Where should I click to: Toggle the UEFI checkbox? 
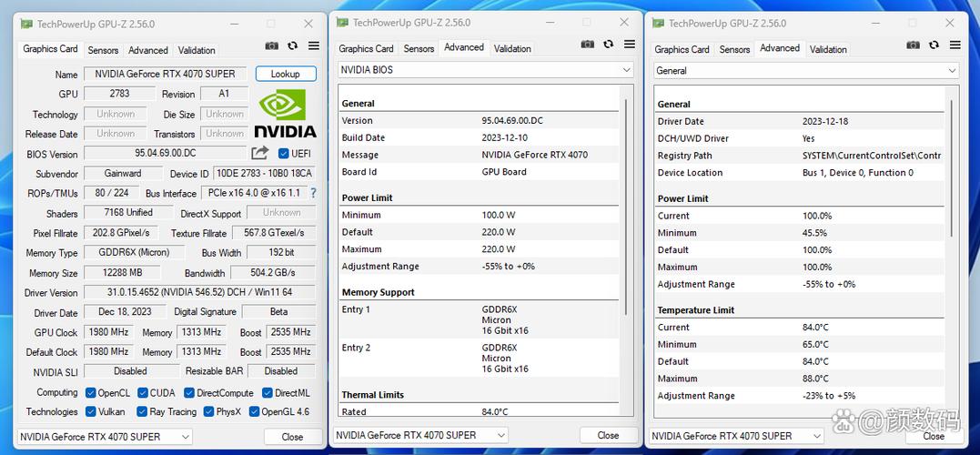click(284, 154)
